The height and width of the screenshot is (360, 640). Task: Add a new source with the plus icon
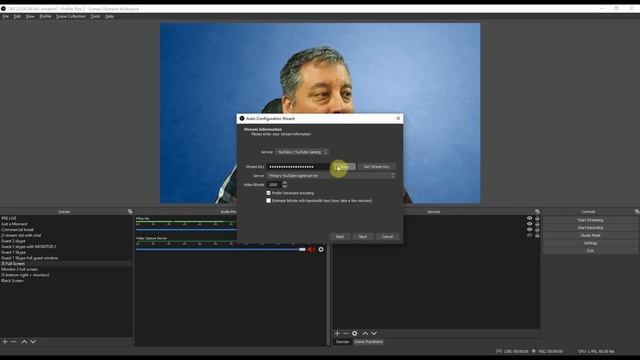click(337, 333)
